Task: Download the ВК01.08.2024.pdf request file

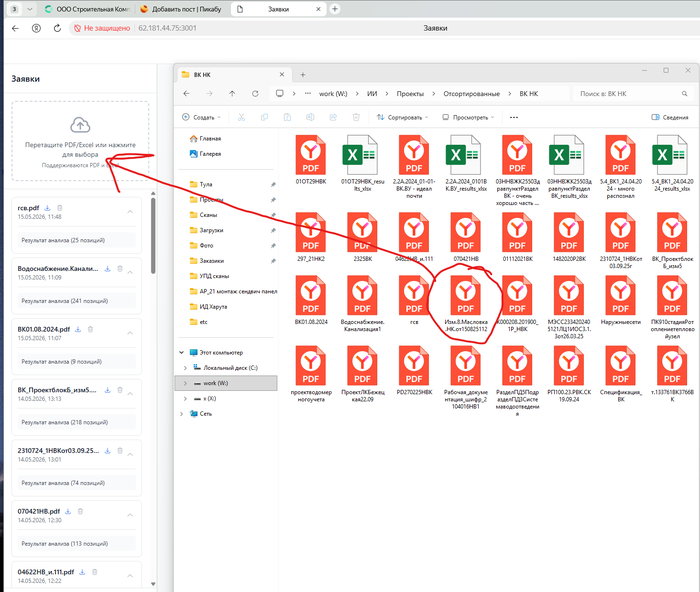Action: coord(78,329)
